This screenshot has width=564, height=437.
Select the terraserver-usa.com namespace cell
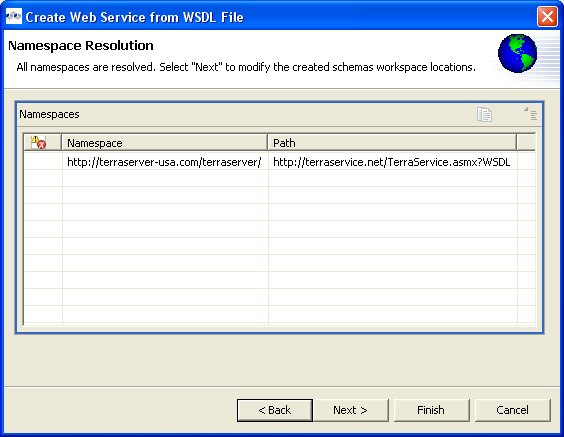click(165, 162)
